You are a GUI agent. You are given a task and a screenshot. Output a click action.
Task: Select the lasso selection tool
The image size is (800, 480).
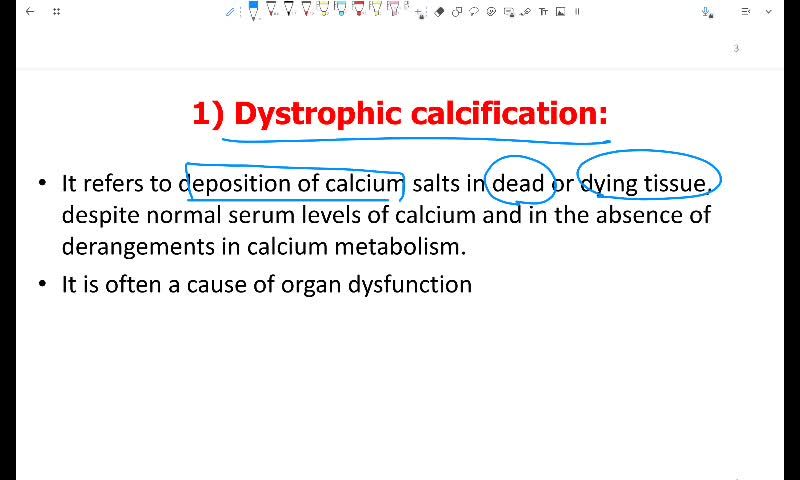click(x=474, y=11)
